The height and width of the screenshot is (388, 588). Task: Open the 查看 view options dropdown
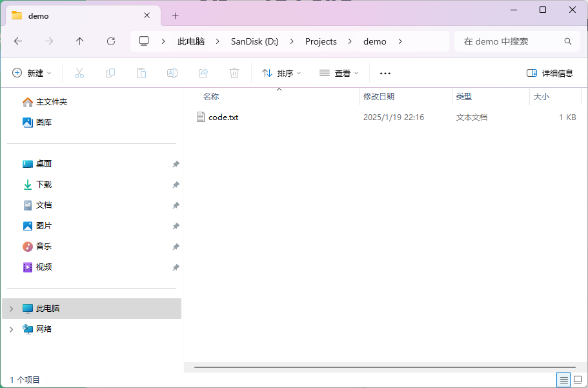(x=339, y=72)
